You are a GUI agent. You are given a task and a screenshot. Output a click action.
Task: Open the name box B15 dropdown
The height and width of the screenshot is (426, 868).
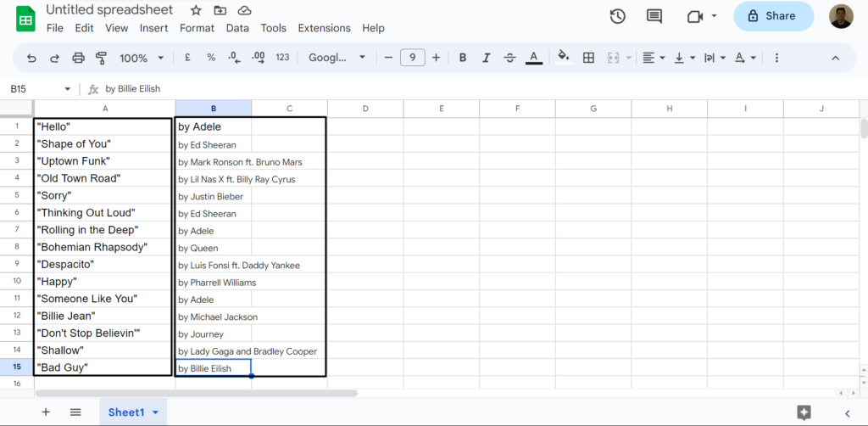point(68,88)
